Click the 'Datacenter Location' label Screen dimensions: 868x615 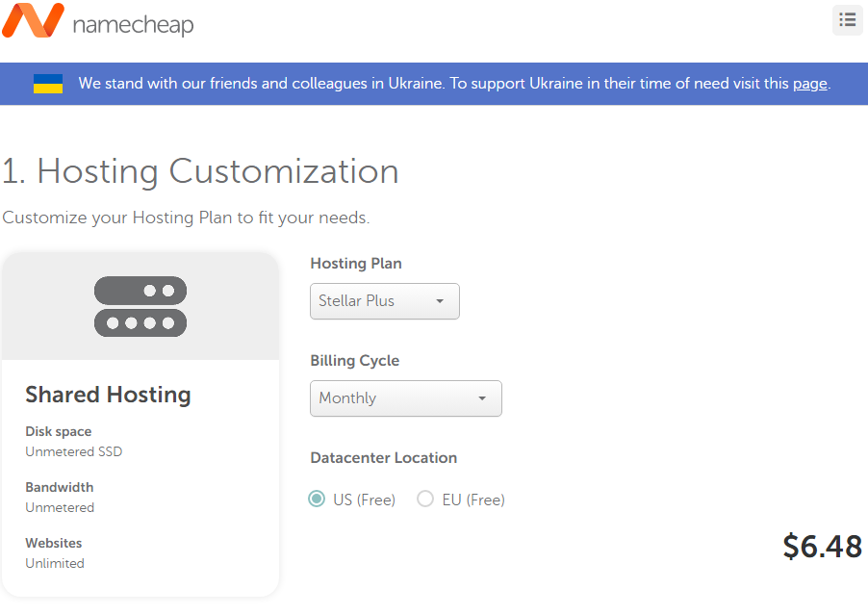click(384, 458)
